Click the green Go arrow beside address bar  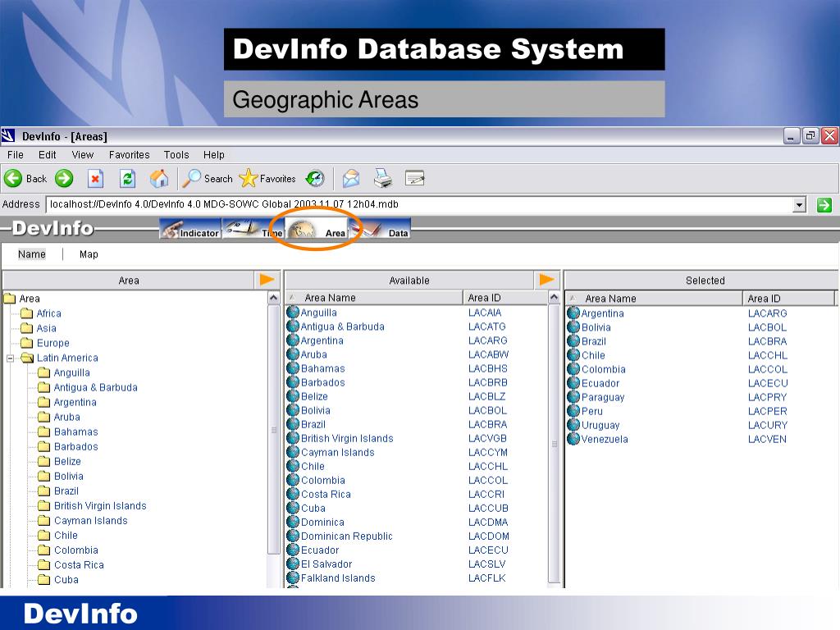tap(824, 204)
